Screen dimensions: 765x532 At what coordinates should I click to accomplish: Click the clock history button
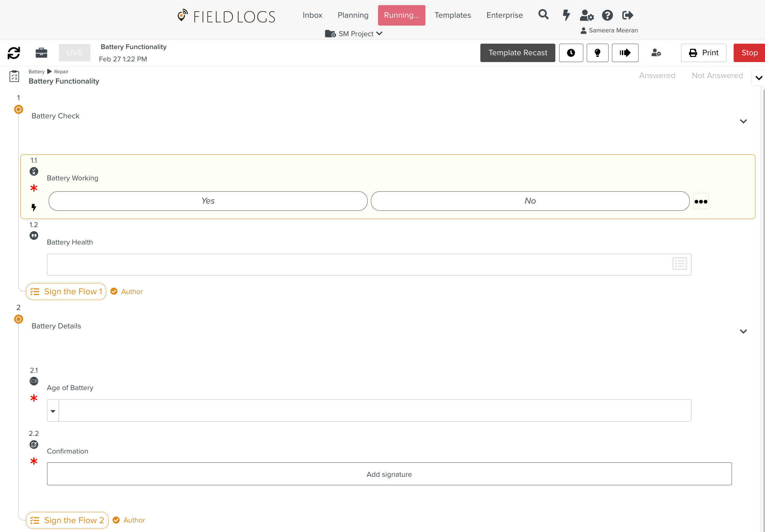tap(571, 53)
